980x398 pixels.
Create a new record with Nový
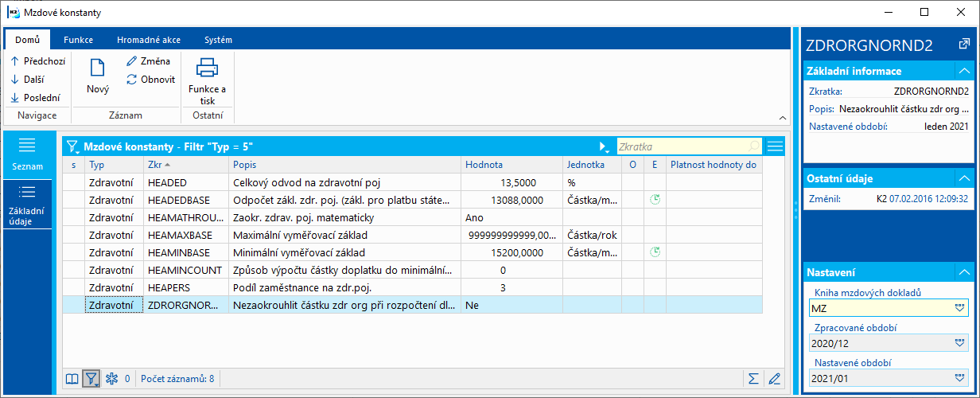click(98, 76)
